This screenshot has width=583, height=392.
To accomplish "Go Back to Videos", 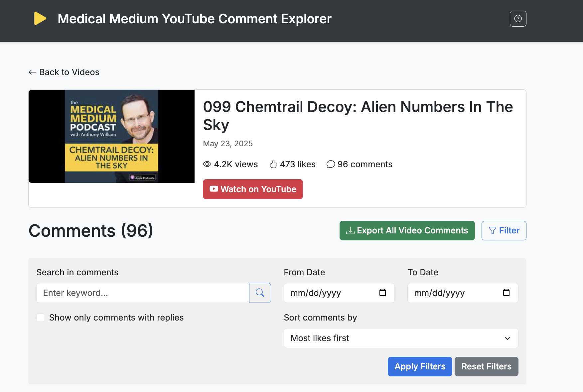I will [64, 72].
